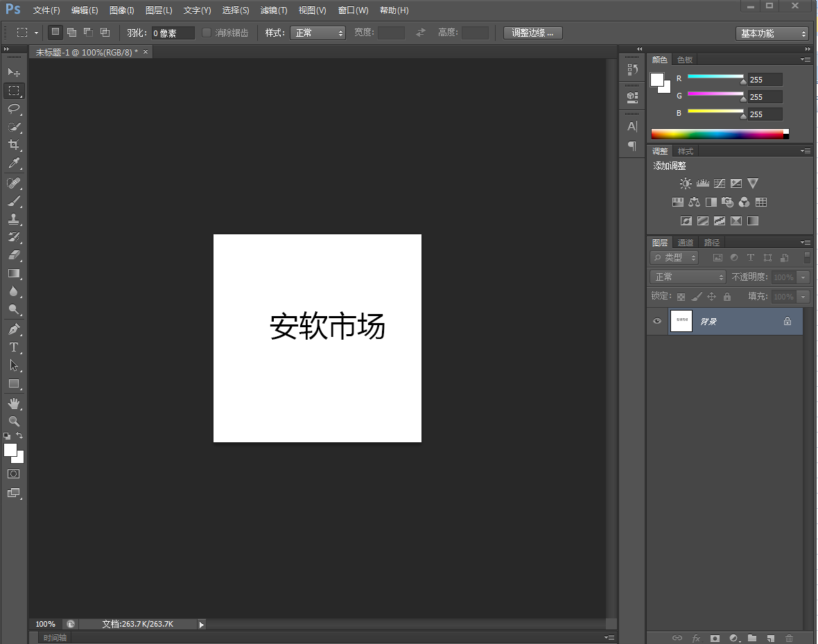
Task: Click the color spectrum ramp bar
Action: pos(720,134)
